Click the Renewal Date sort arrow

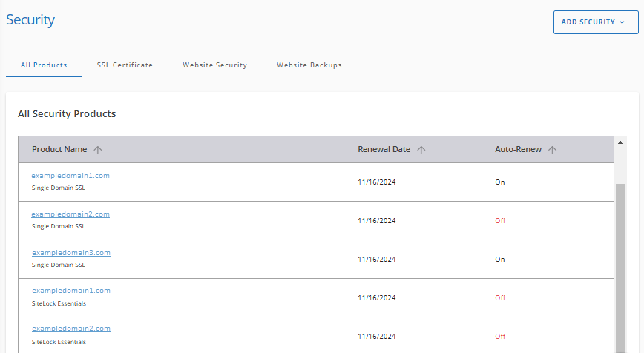coord(421,150)
